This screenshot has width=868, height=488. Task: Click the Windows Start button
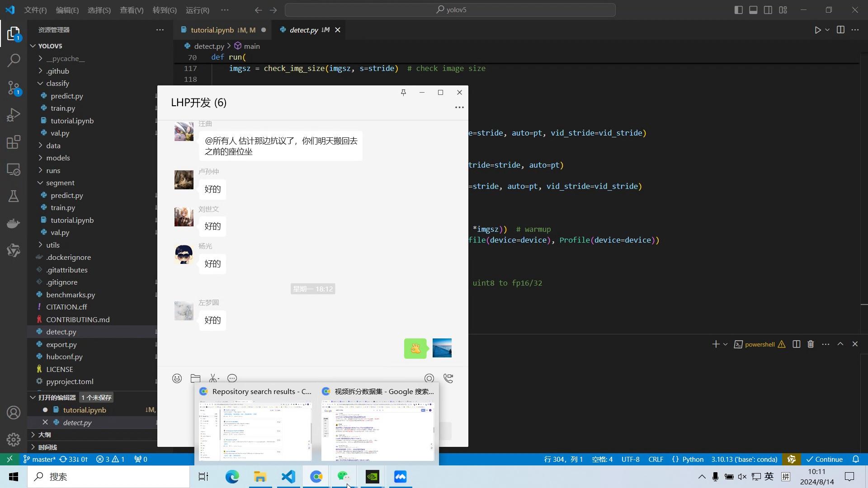(x=14, y=477)
